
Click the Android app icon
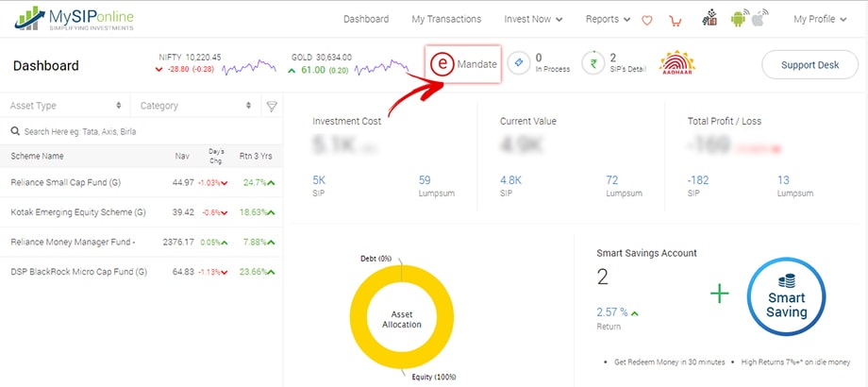[739, 18]
